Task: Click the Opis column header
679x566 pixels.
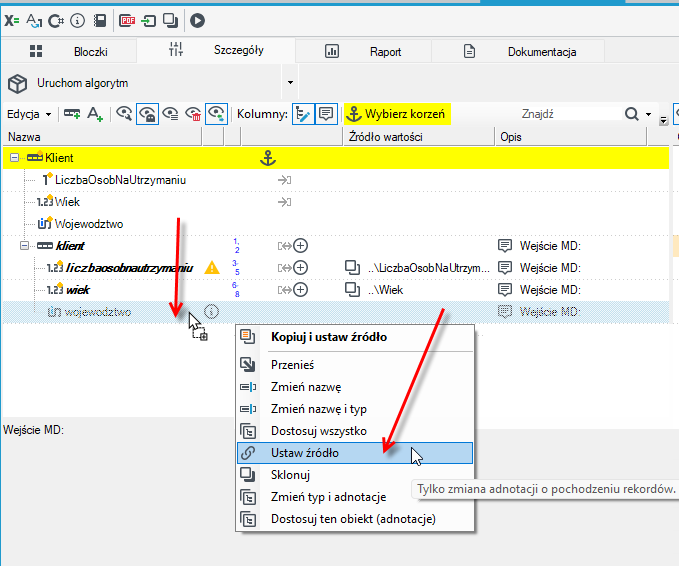Action: pyautogui.click(x=571, y=137)
